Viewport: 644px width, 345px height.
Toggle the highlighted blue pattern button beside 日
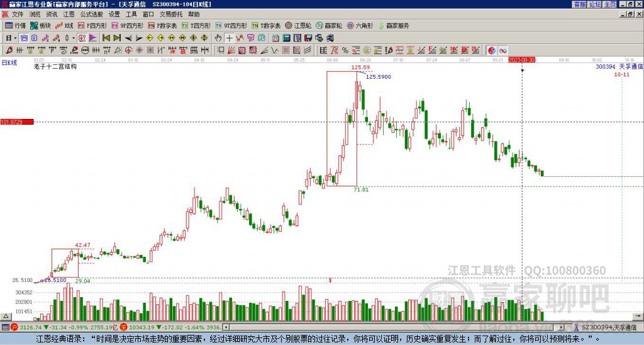(25, 38)
